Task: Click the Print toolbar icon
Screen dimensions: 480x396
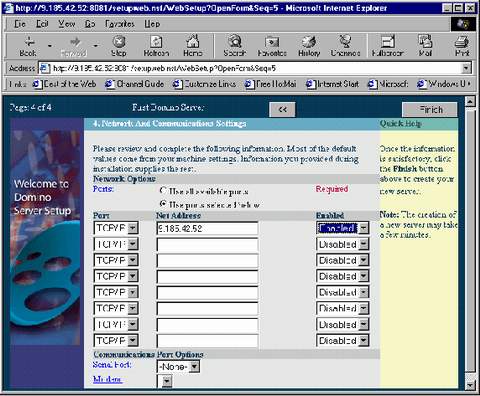Action: point(462,42)
